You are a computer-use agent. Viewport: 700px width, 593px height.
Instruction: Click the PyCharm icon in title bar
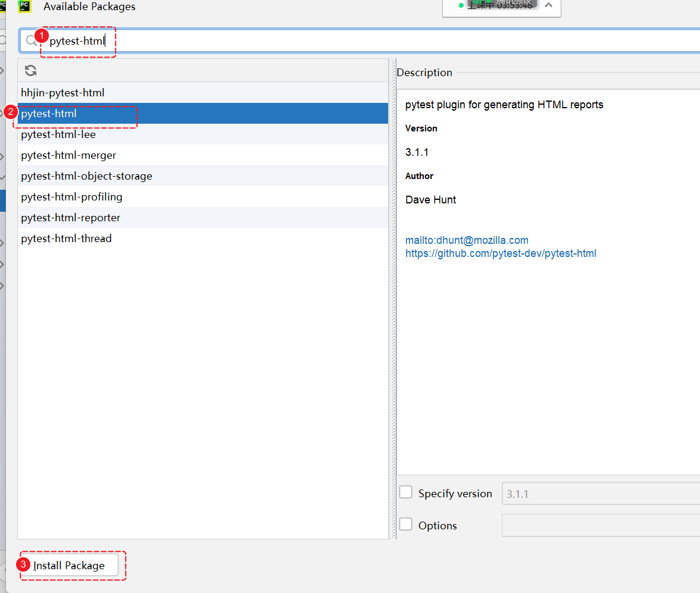(24, 7)
